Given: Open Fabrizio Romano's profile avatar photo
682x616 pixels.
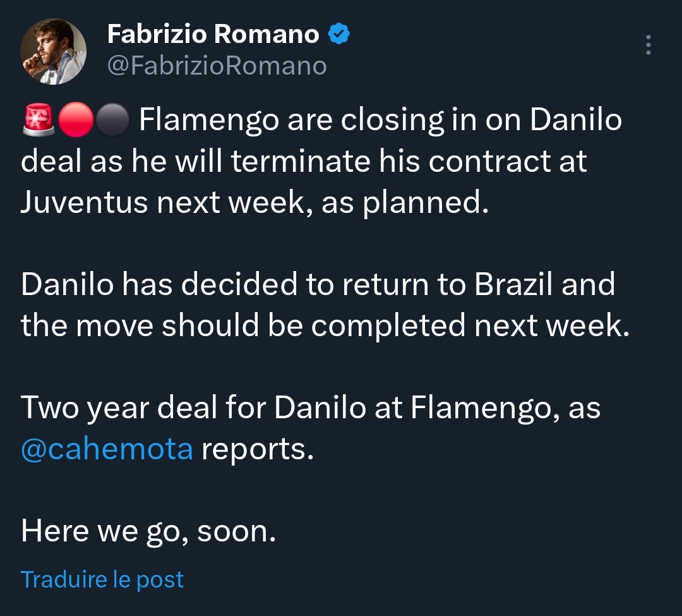Looking at the screenshot, I should point(53,51).
